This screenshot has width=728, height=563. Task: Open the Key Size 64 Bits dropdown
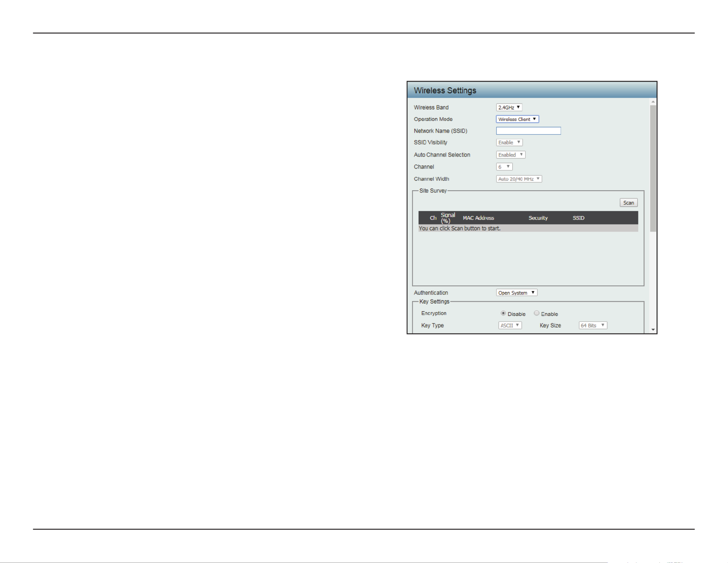point(593,325)
